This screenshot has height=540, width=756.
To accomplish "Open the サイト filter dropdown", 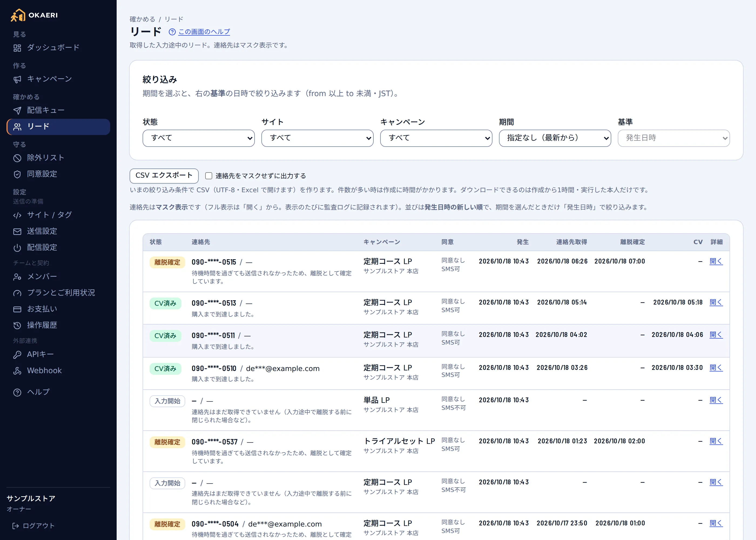I will [318, 138].
